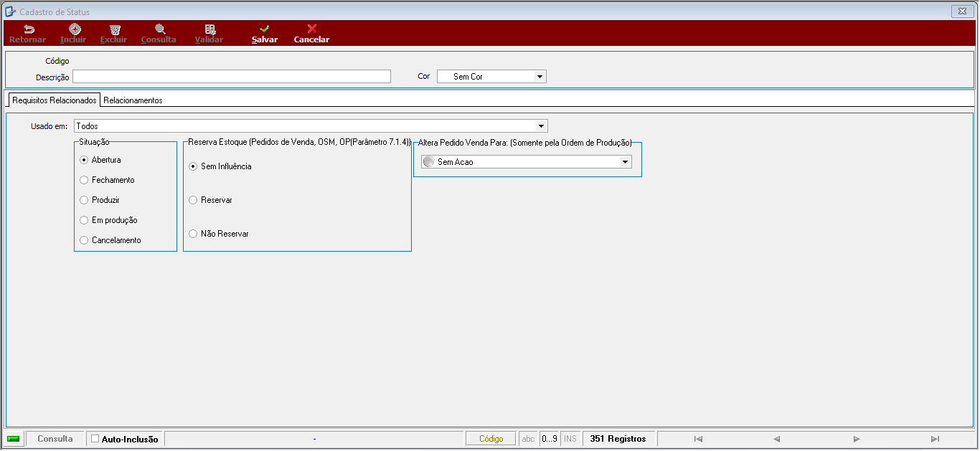
Task: Select Fechamento radio option
Action: pyautogui.click(x=84, y=180)
